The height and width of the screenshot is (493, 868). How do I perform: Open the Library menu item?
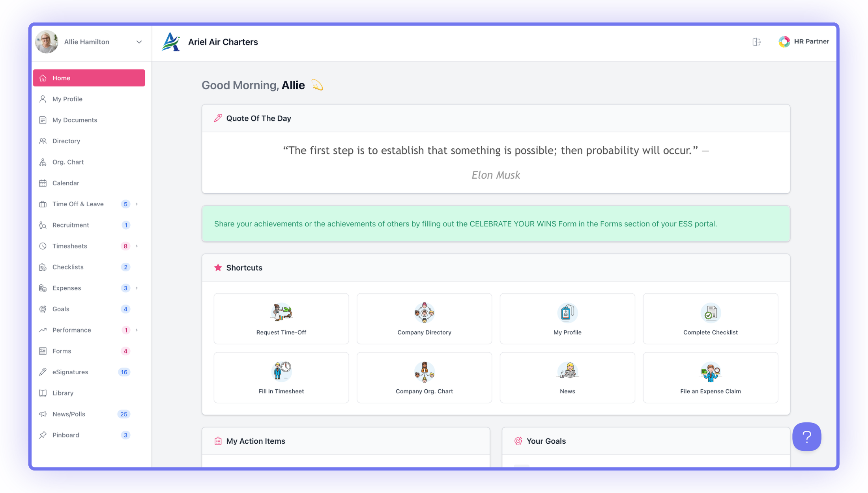[x=89, y=393]
